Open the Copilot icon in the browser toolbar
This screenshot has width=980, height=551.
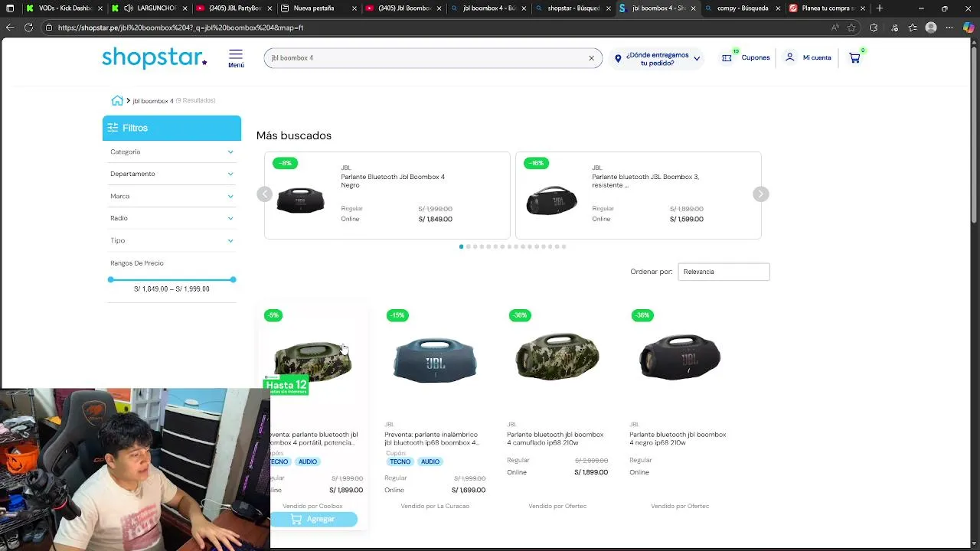coord(969,28)
